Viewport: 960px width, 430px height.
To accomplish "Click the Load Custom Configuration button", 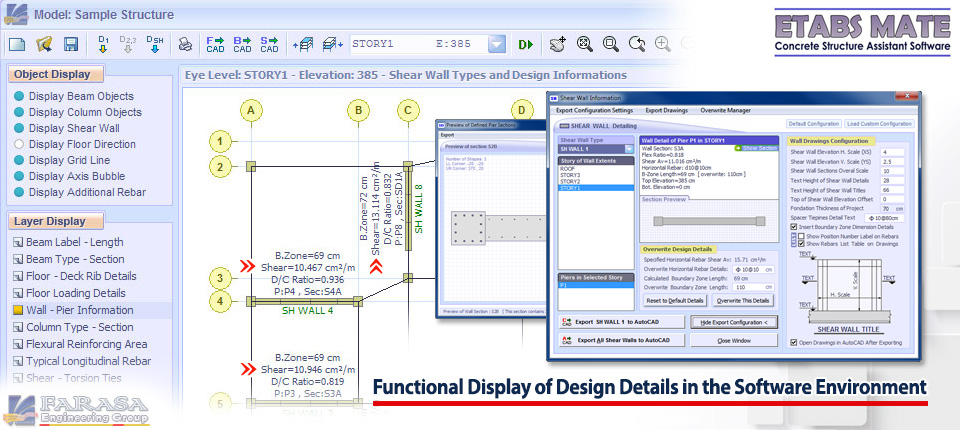I will (879, 123).
